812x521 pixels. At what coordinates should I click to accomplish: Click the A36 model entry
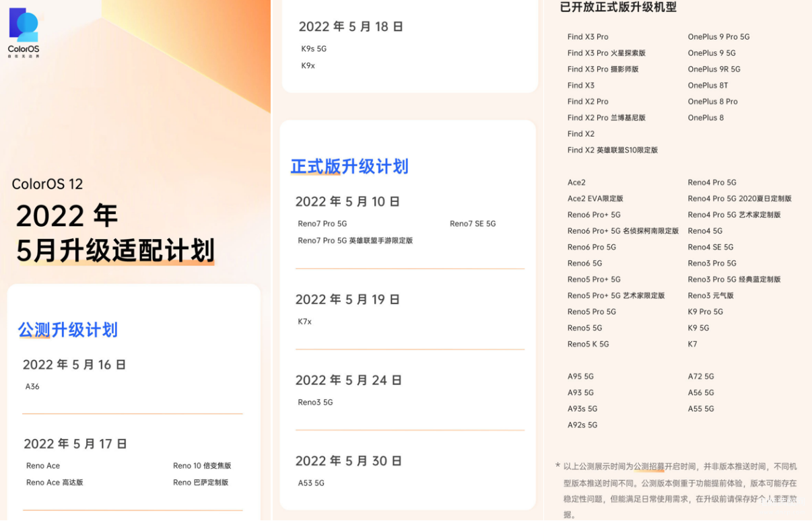[x=32, y=387]
